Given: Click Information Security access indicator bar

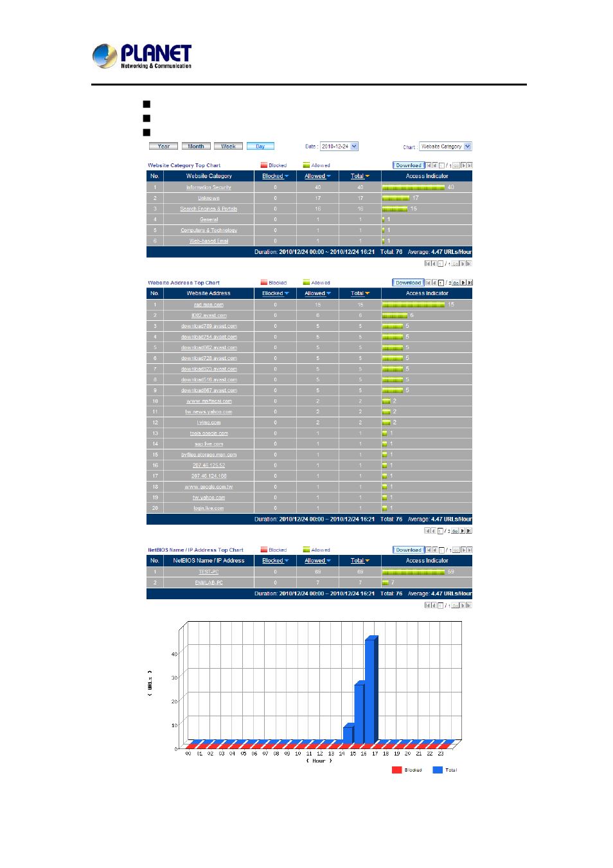Looking at the screenshot, I should (x=413, y=188).
